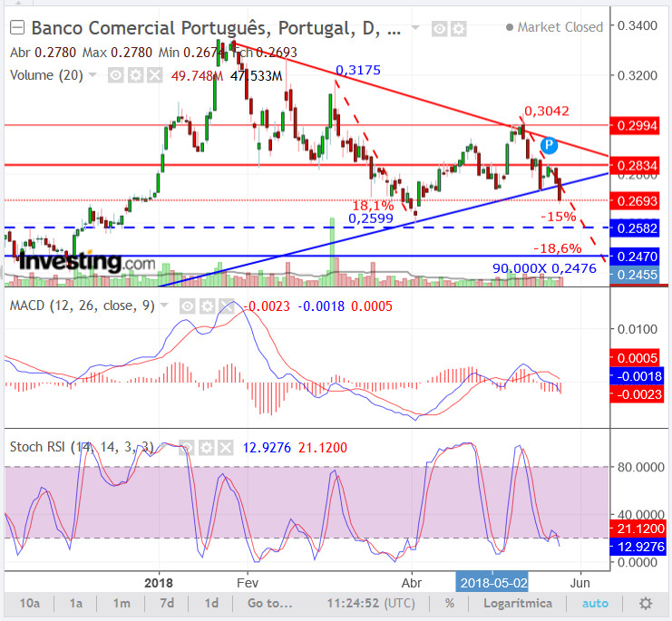Toggle percent scale with % button

pyautogui.click(x=450, y=604)
